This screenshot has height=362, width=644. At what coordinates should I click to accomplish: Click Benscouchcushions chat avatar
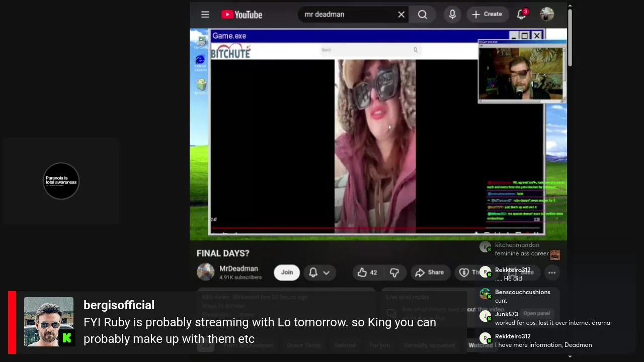(485, 294)
